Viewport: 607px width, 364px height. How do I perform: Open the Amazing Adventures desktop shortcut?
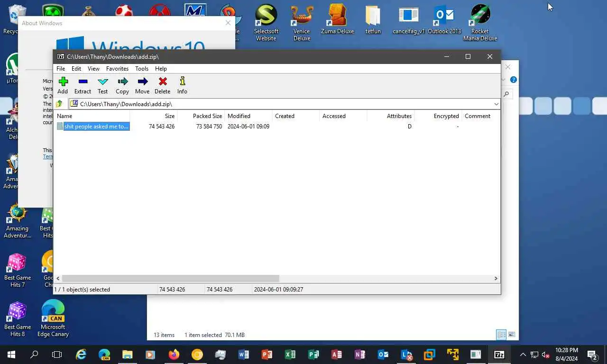pyautogui.click(x=18, y=220)
